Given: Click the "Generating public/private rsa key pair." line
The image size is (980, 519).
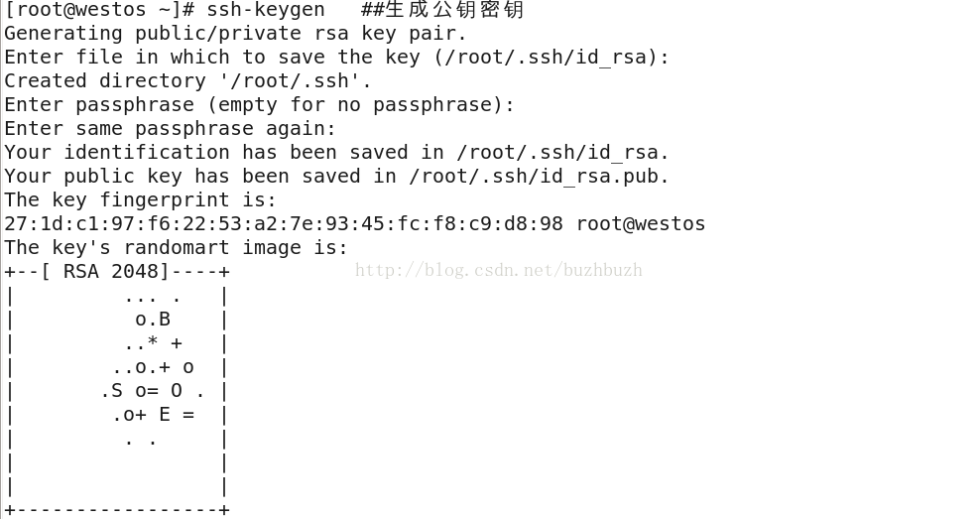Looking at the screenshot, I should [235, 34].
